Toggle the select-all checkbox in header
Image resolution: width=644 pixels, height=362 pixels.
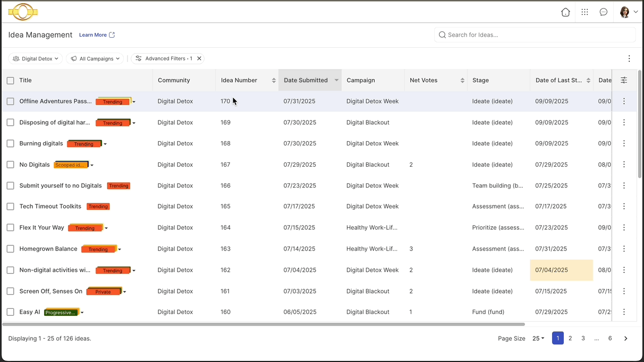pos(11,81)
